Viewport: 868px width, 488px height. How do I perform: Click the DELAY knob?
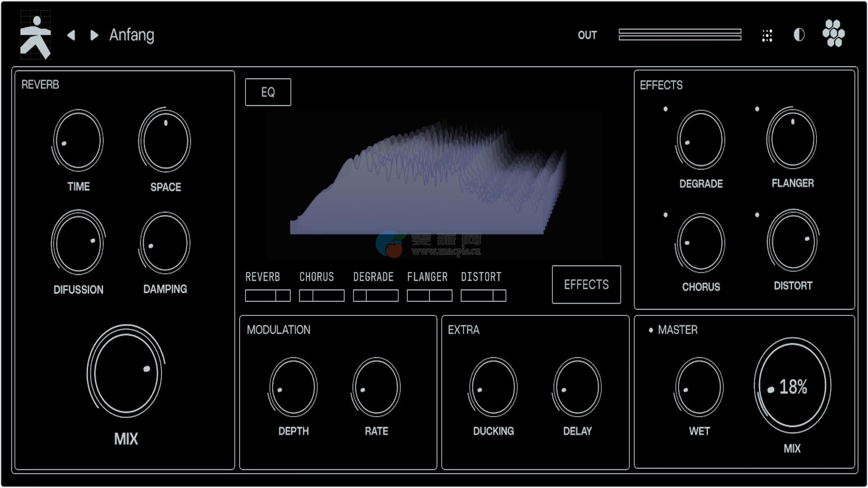[577, 387]
